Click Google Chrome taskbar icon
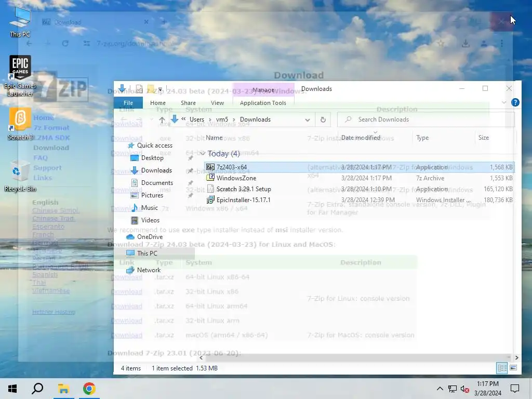Image resolution: width=532 pixels, height=399 pixels. pos(89,389)
